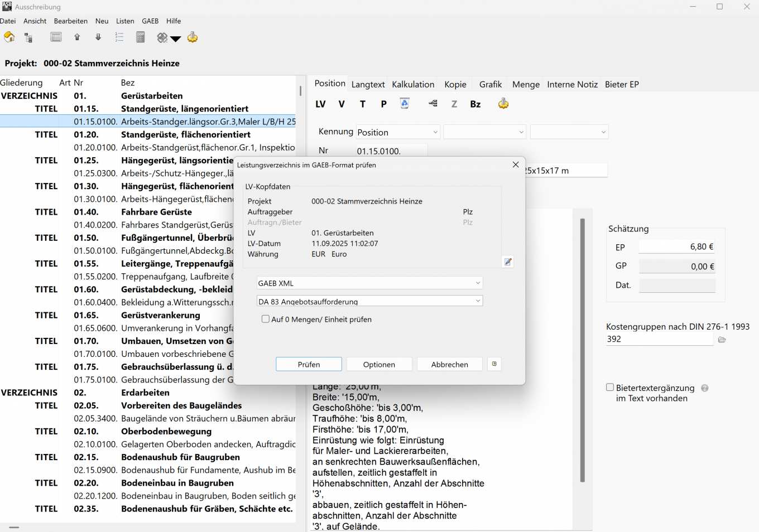The width and height of the screenshot is (759, 532).
Task: Switch to the Kalkulation tab
Action: coord(412,84)
